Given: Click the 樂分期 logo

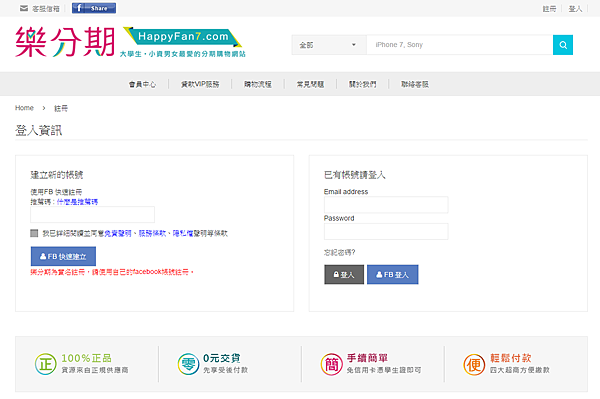Looking at the screenshot, I should click(65, 42).
